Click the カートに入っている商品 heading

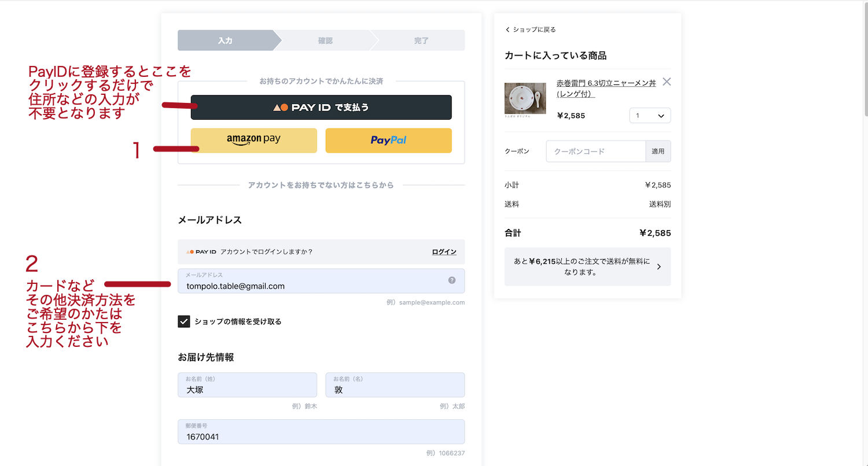click(556, 56)
